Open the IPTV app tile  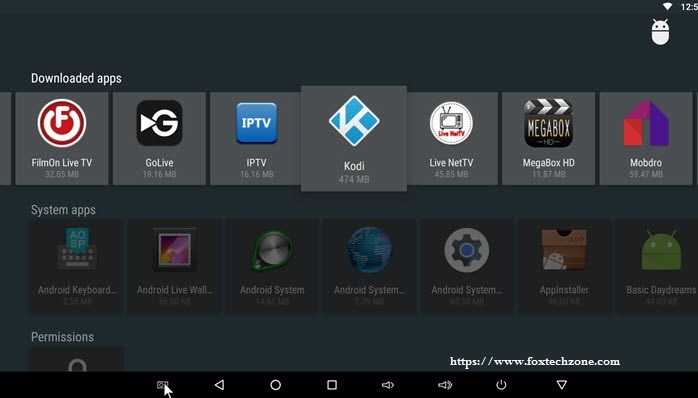pos(256,138)
